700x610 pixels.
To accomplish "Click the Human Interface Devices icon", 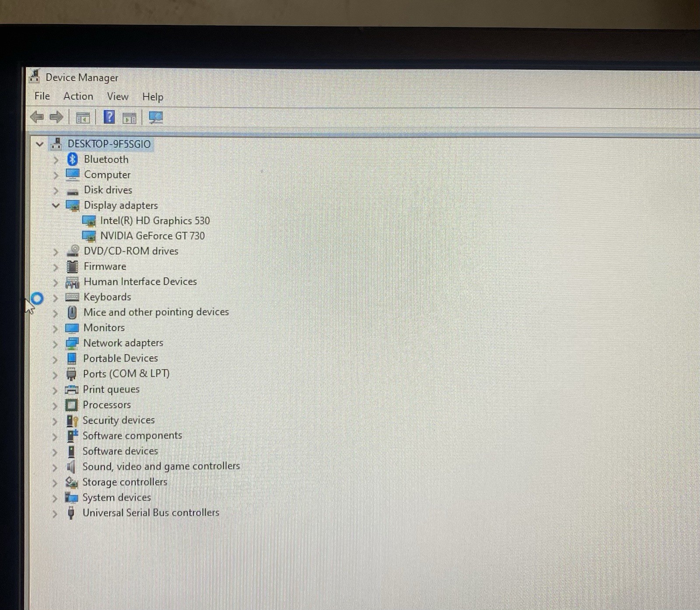I will coord(72,282).
